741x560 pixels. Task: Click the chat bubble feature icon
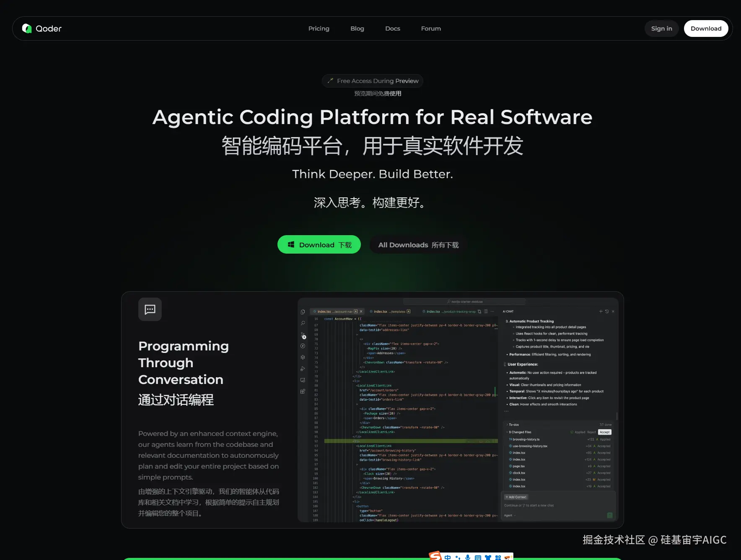point(150,309)
